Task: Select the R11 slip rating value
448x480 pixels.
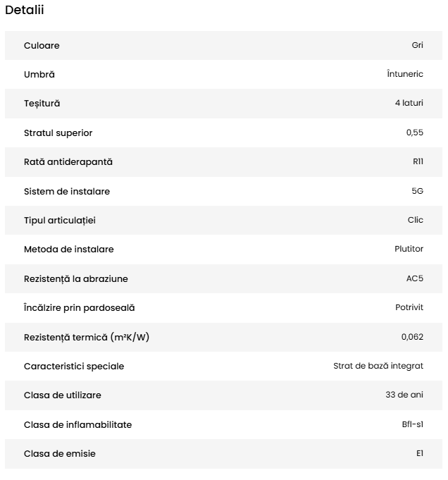Action: 418,162
